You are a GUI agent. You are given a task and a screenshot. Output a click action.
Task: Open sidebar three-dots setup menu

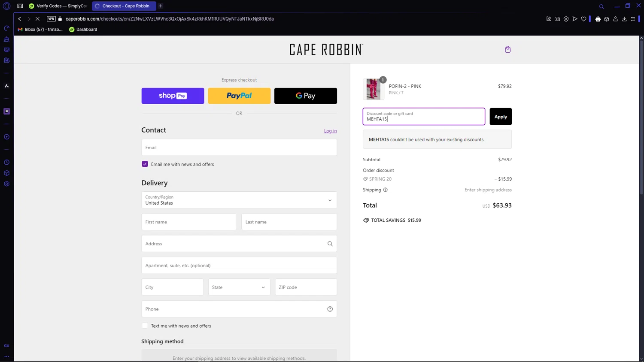[x=6, y=356]
